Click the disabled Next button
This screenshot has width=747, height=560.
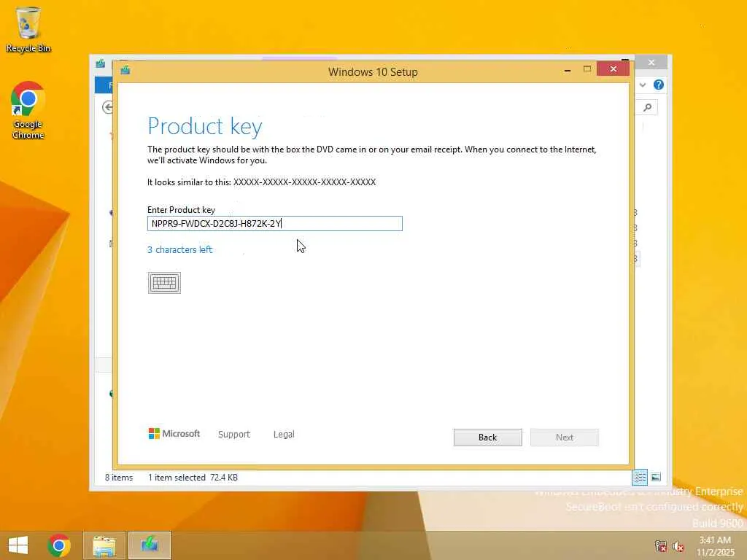tap(564, 437)
